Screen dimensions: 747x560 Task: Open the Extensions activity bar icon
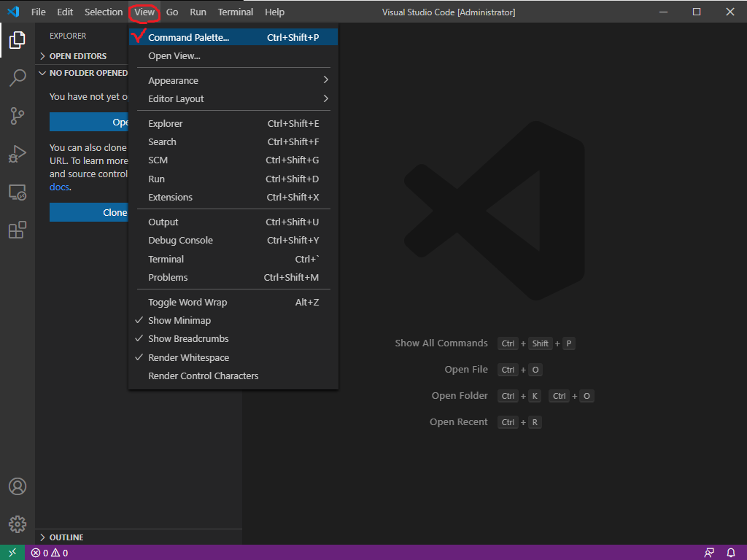(18, 230)
